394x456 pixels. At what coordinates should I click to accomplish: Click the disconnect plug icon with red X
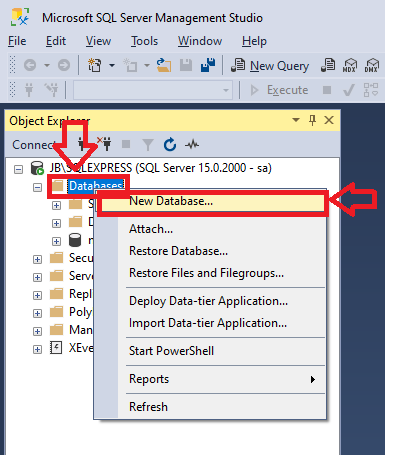(104, 144)
